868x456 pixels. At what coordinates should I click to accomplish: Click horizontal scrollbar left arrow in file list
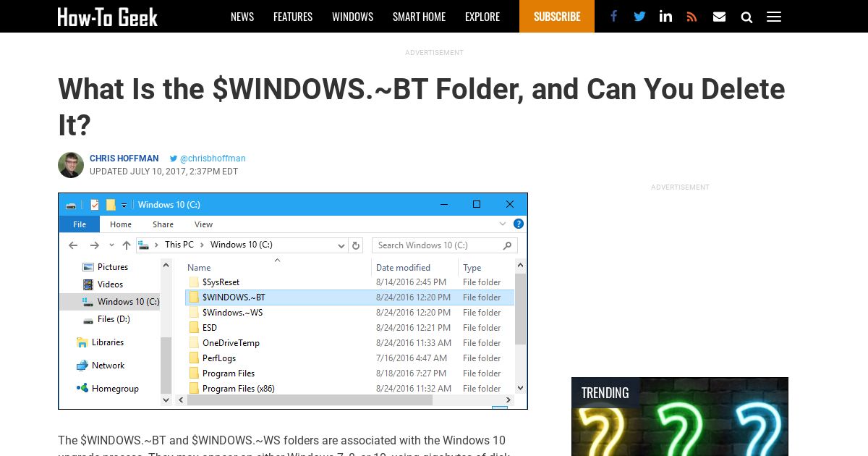pyautogui.click(x=180, y=400)
